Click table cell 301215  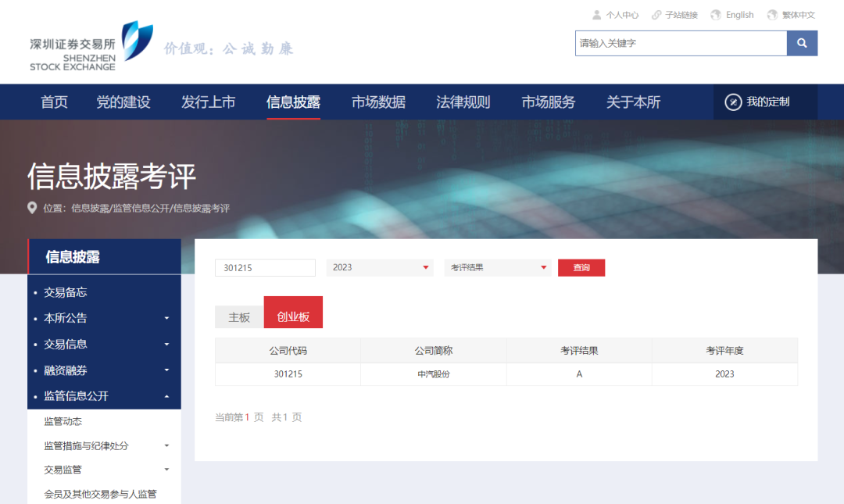(x=288, y=374)
